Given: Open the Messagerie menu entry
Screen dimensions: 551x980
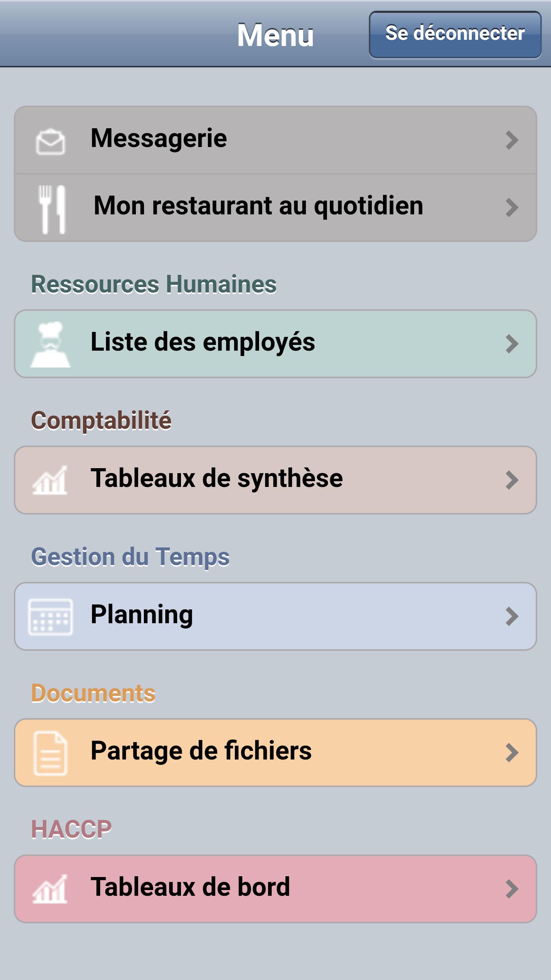Looking at the screenshot, I should pyautogui.click(x=275, y=140).
